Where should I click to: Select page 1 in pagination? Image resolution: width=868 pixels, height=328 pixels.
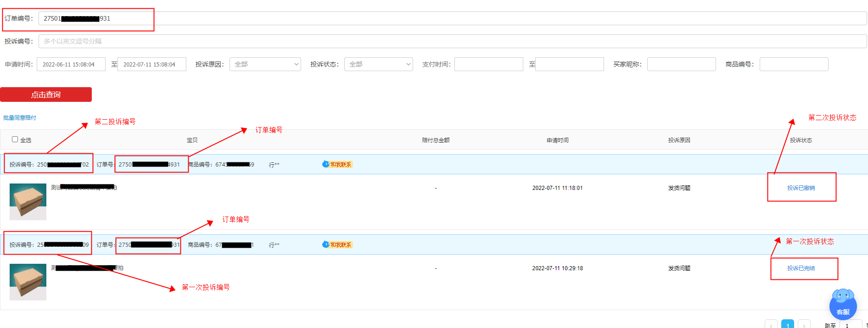pyautogui.click(x=788, y=325)
